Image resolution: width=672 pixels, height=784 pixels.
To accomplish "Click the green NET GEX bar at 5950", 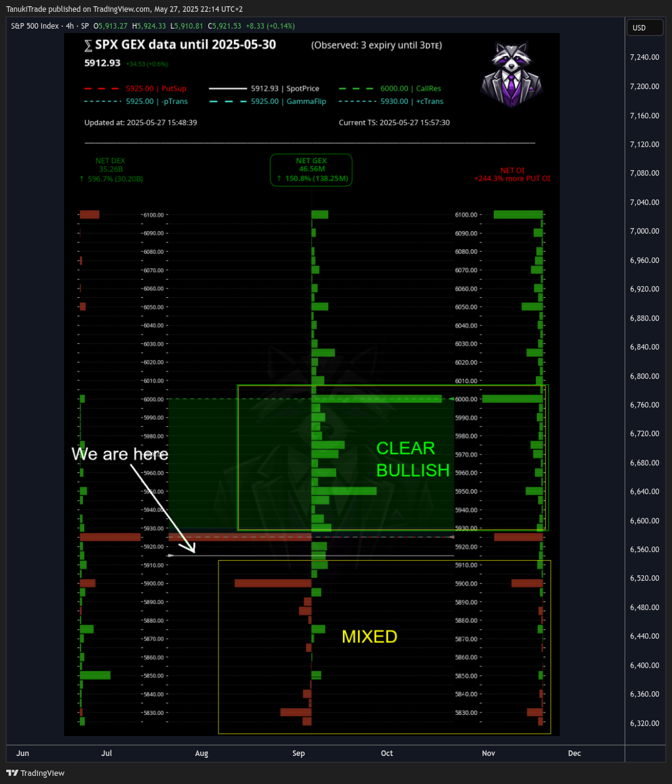I will point(344,491).
